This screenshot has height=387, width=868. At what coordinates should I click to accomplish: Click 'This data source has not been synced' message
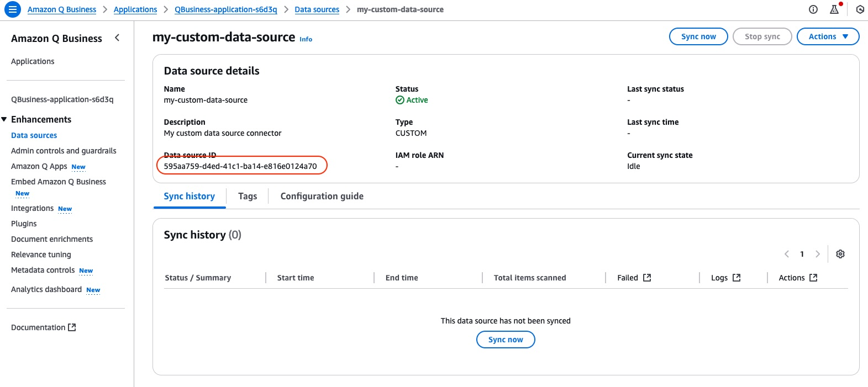tap(506, 321)
